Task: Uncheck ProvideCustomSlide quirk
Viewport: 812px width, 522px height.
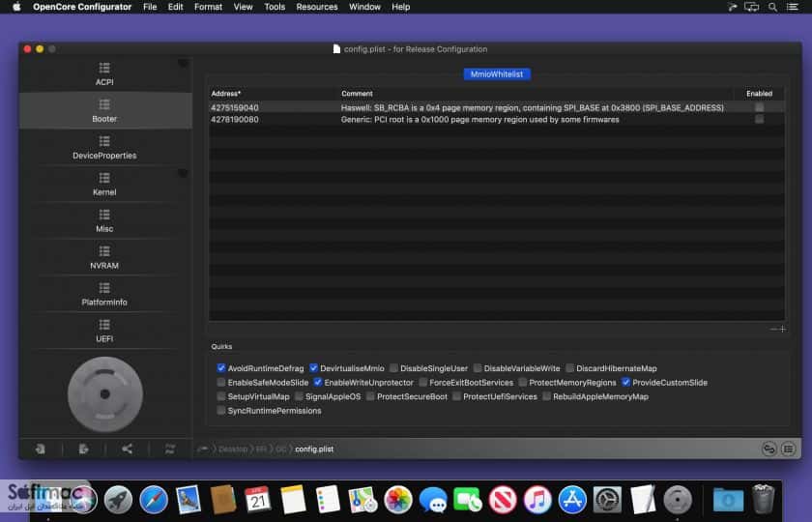Action: 625,382
